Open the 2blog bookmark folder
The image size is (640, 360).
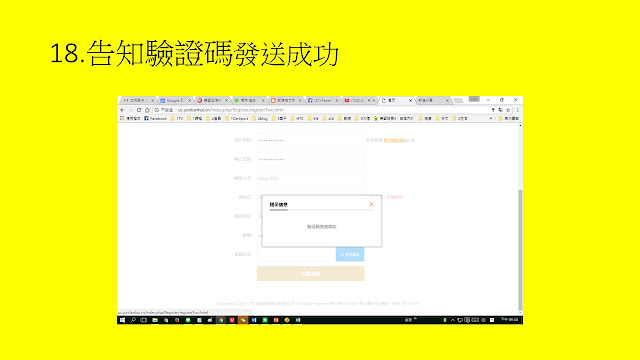coord(260,118)
